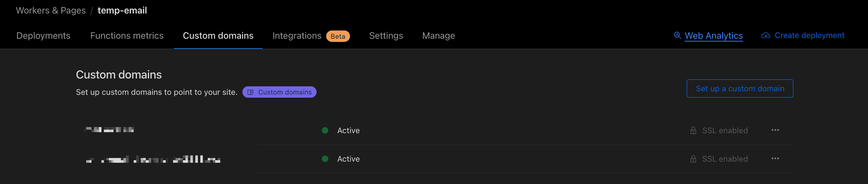Go to the Integrations tab
The image size is (868, 184).
tap(297, 36)
